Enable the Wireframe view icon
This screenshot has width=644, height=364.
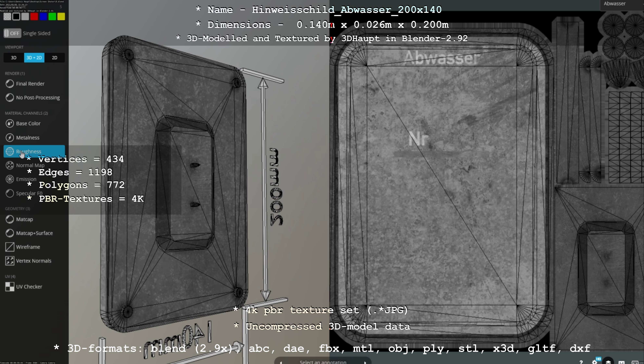tap(10, 247)
